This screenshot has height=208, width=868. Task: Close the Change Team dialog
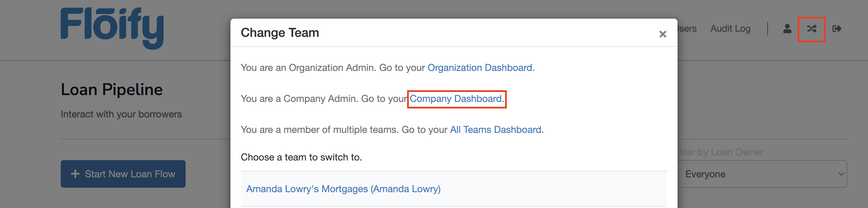(x=662, y=34)
